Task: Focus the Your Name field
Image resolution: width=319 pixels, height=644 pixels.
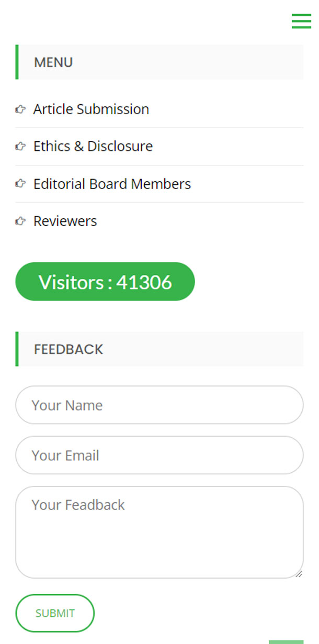Action: [x=160, y=405]
